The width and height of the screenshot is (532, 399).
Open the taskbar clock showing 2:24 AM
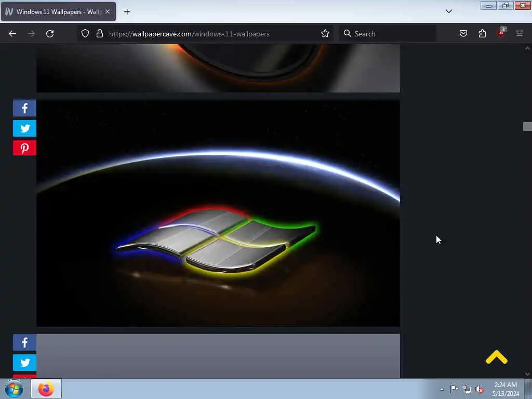coord(506,389)
